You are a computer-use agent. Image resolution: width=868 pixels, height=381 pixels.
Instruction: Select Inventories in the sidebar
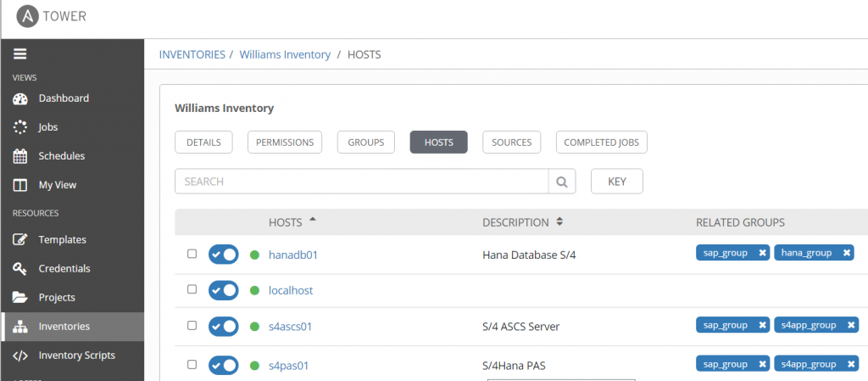[72, 326]
